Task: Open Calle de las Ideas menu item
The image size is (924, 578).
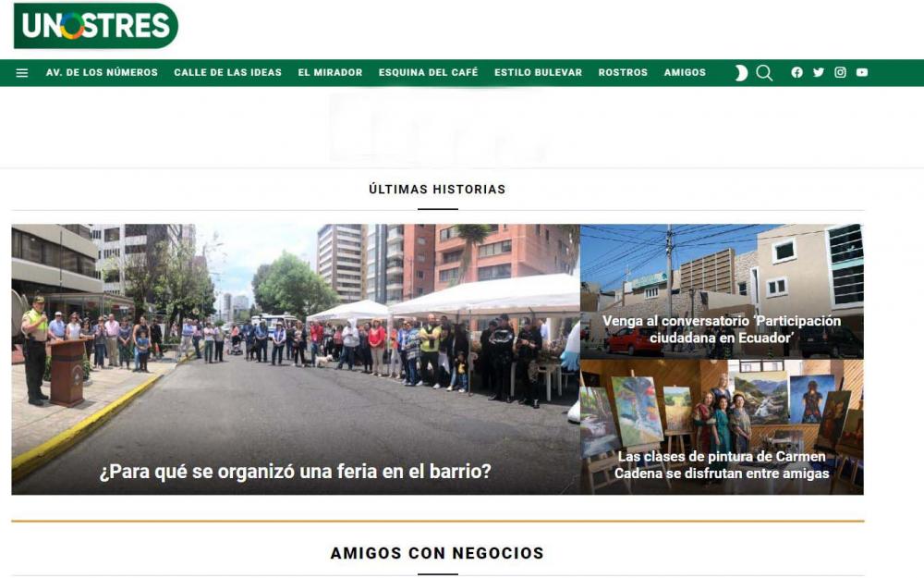Action: [227, 73]
